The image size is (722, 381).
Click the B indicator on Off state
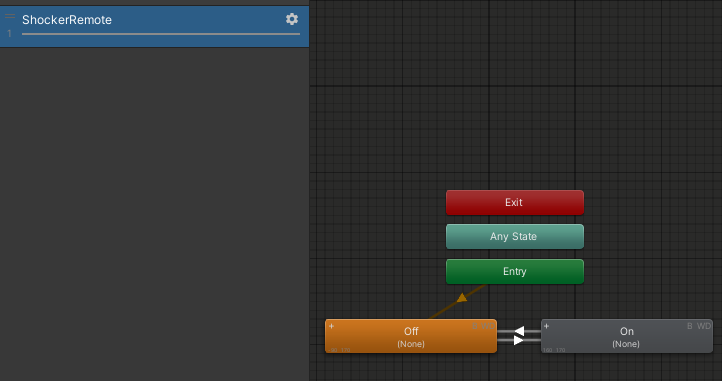click(x=475, y=326)
